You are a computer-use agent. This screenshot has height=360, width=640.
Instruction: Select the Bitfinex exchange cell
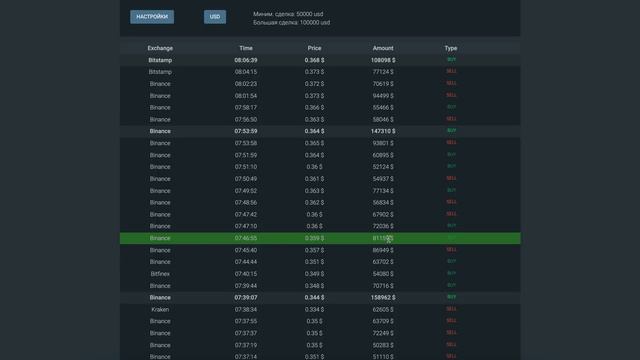(160, 274)
